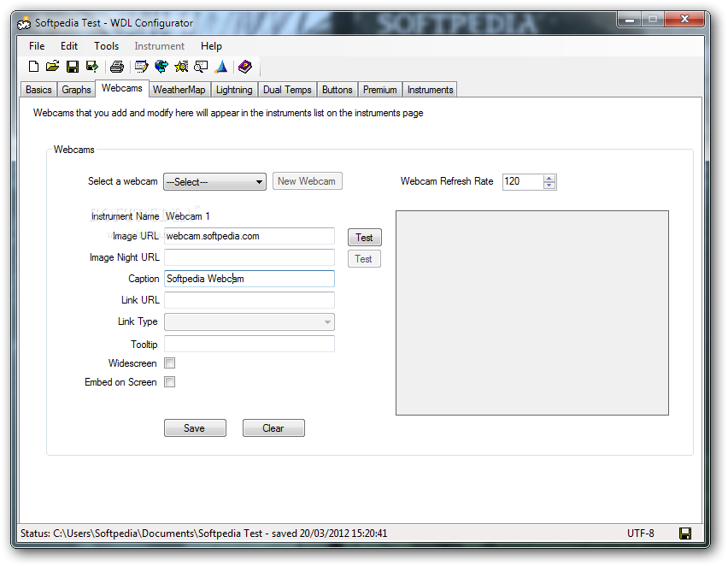Screen dimensions: 728x566
Task: Click the Webcam Refresh Rate value field
Action: [523, 182]
